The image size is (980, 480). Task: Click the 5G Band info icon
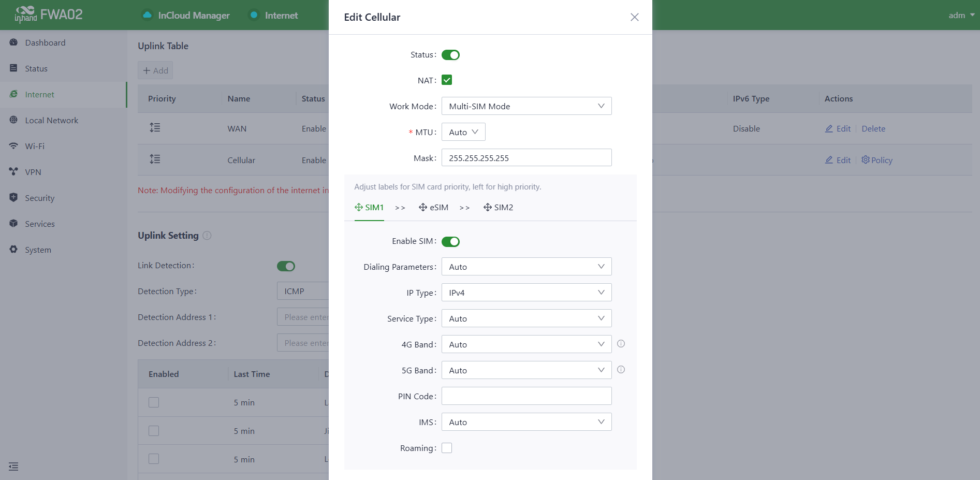pos(621,370)
